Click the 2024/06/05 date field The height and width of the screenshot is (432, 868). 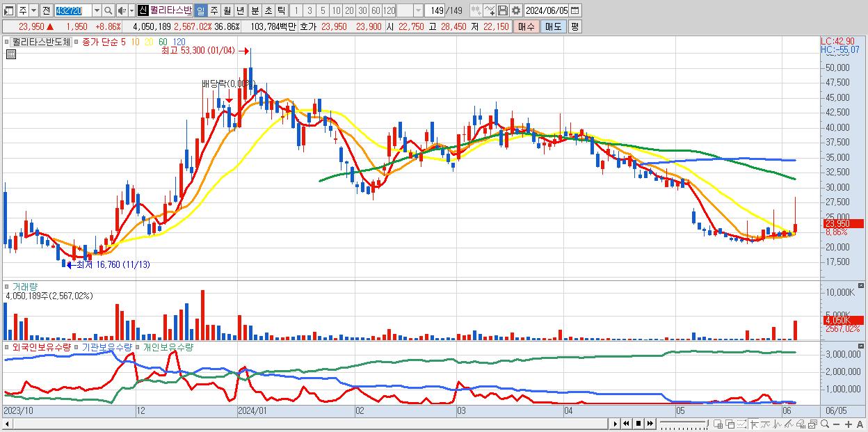(x=547, y=10)
